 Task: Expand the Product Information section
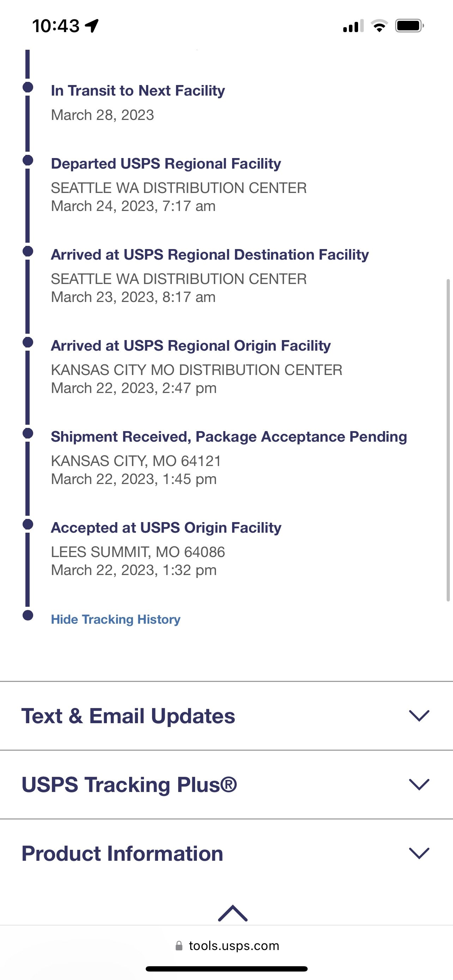[x=419, y=853]
